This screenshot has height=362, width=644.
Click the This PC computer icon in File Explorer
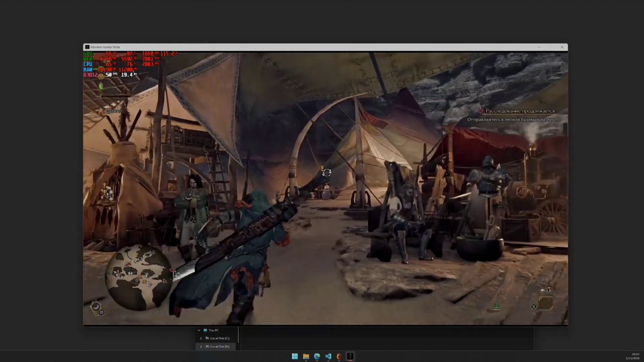coord(205,330)
